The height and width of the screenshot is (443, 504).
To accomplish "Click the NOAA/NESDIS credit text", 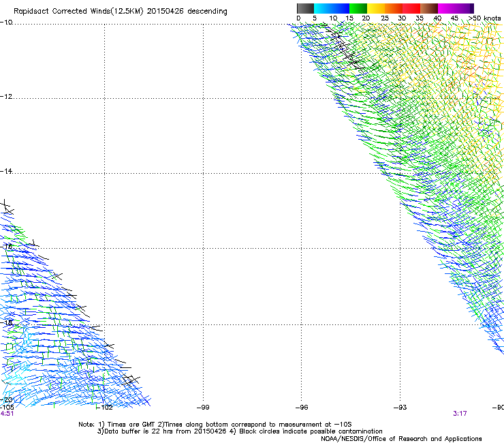I will [x=401, y=439].
